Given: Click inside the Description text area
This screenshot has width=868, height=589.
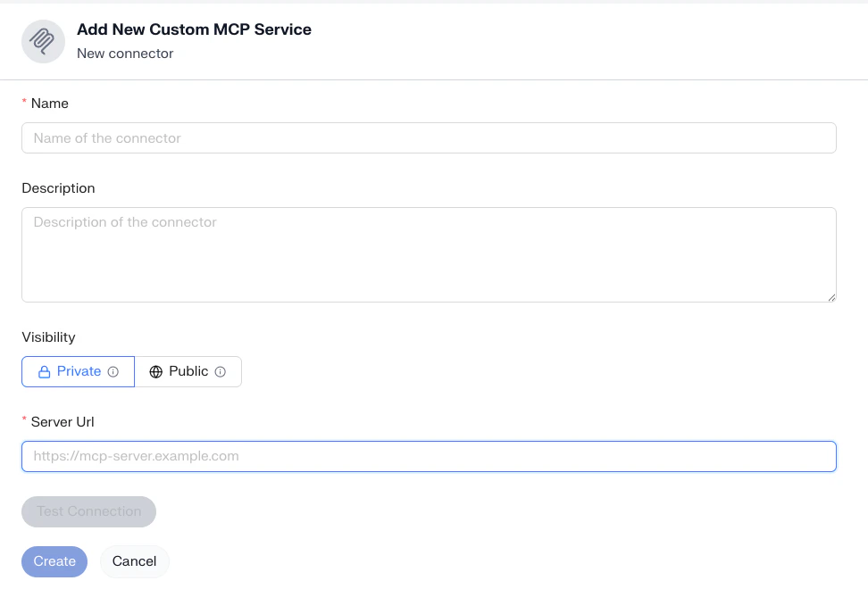Looking at the screenshot, I should 429,254.
